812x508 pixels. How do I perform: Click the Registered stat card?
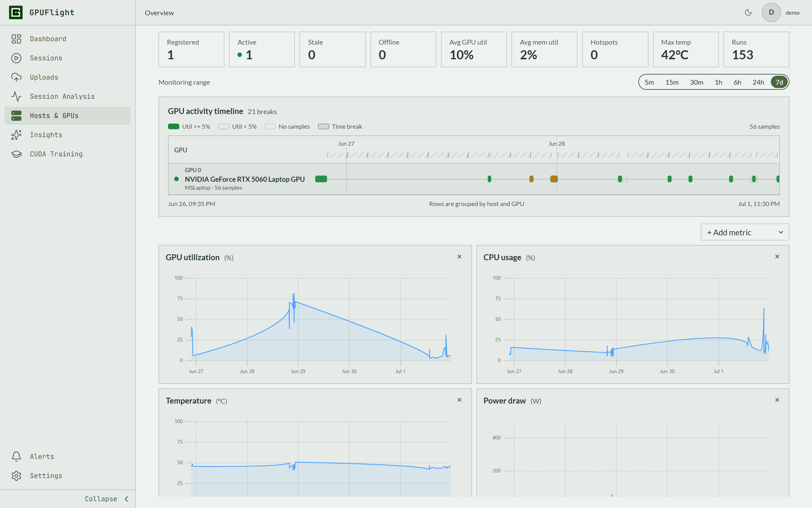[x=191, y=49]
